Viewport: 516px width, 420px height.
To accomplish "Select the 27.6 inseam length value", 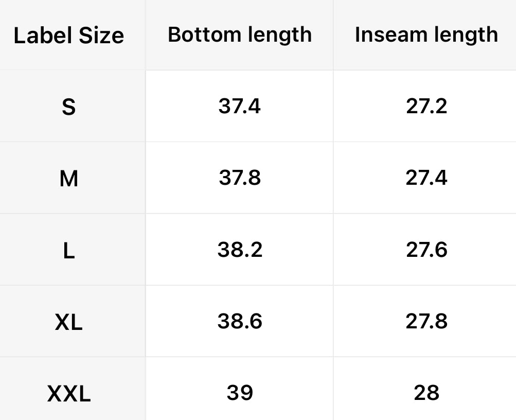I will click(426, 249).
